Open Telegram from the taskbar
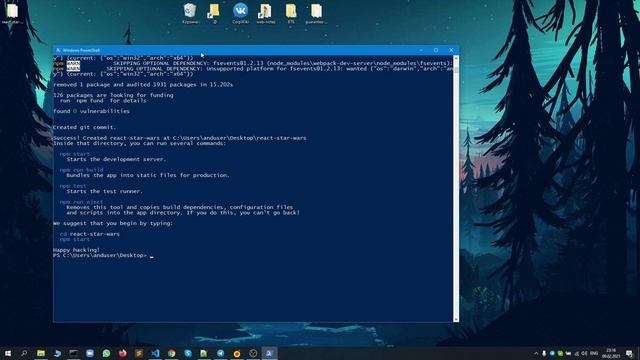Image resolution: width=640 pixels, height=360 pixels. pos(220,353)
